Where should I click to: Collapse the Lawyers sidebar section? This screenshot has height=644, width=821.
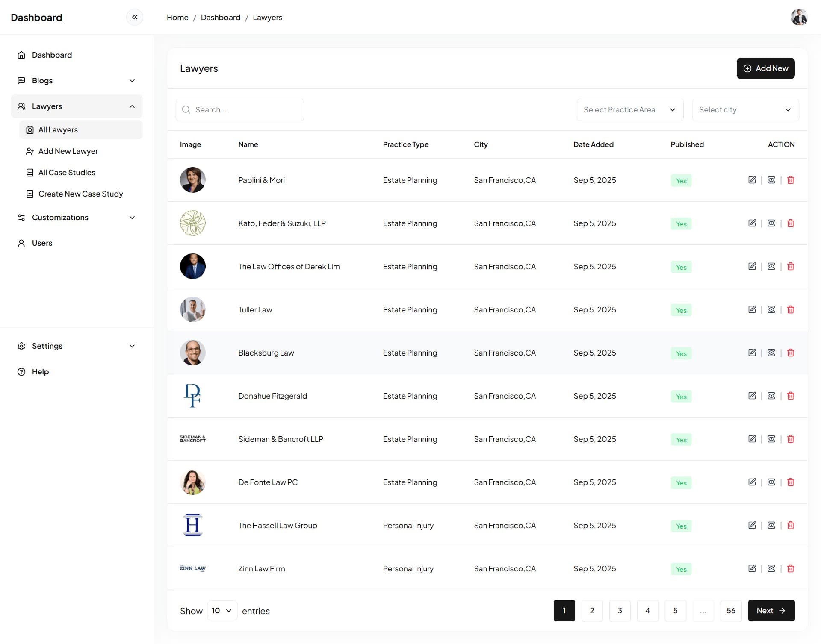77,106
